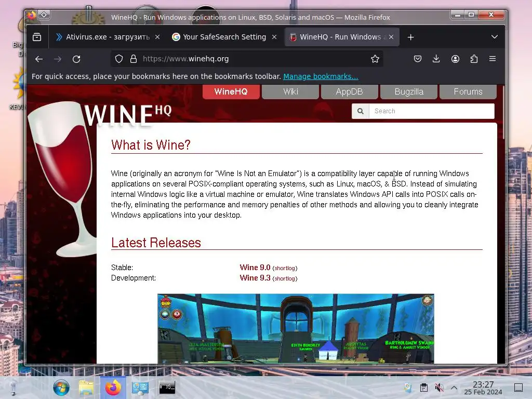Open the Downloads panel
Screen dimensions: 532x399
tap(436, 59)
